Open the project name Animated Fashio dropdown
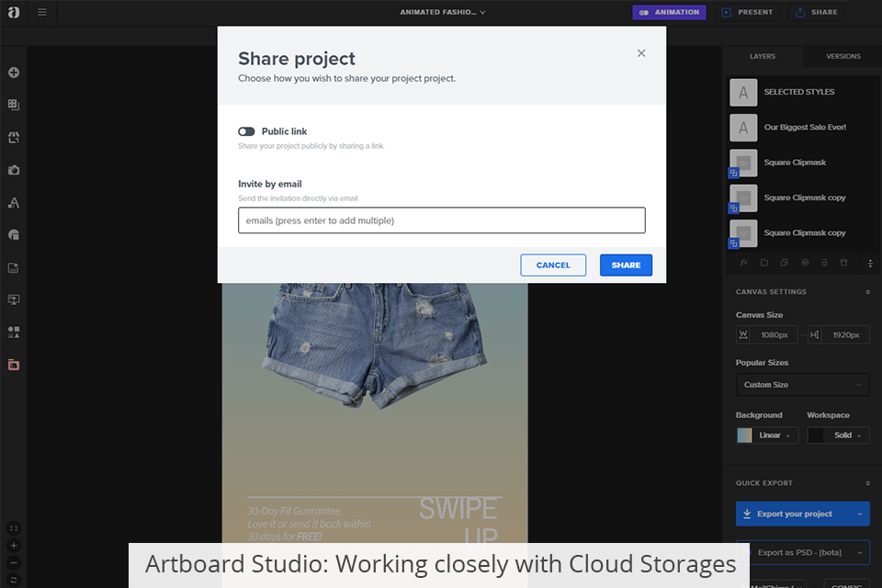The width and height of the screenshot is (882, 588). pos(443,12)
